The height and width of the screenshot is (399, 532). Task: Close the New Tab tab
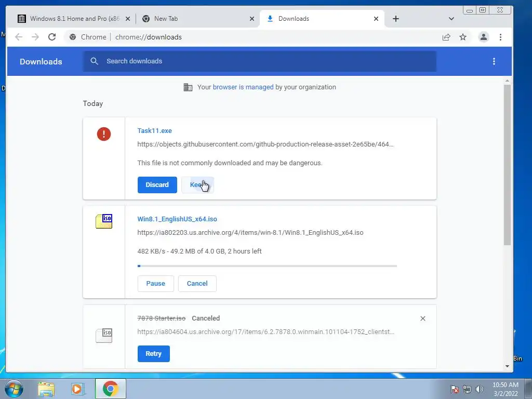point(252,19)
